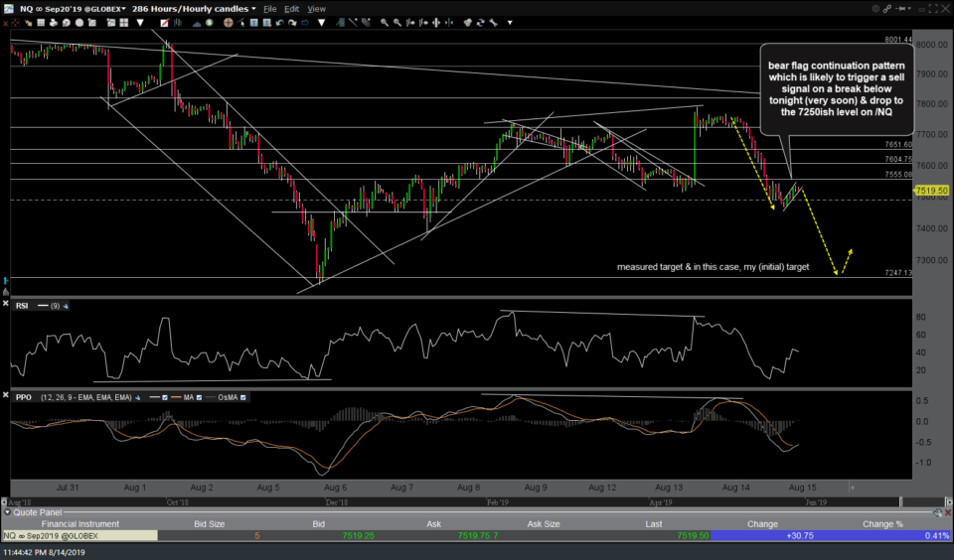Click the red X remove icon in the toolbar
Viewport: 954px width, 560px height.
tap(5, 23)
